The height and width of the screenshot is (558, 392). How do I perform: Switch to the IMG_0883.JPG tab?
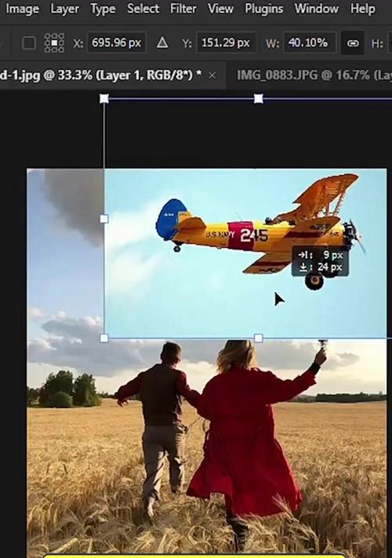(x=314, y=75)
